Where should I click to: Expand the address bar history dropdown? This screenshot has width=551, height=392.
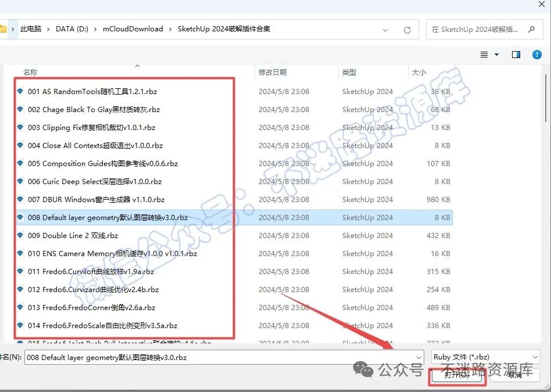385,30
